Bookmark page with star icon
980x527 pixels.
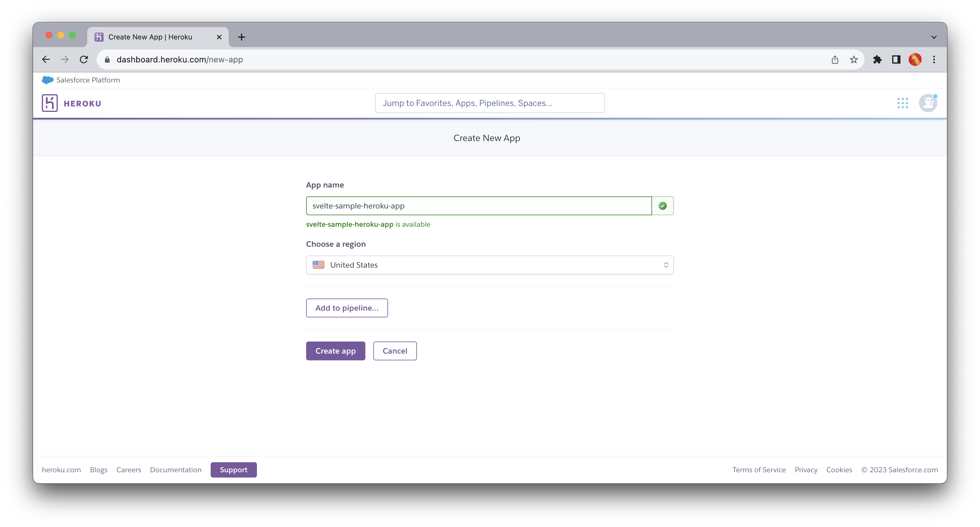[x=854, y=60]
